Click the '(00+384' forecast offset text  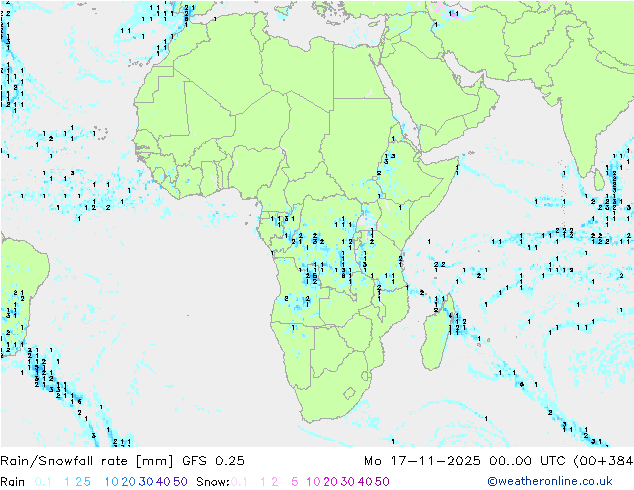click(x=603, y=461)
